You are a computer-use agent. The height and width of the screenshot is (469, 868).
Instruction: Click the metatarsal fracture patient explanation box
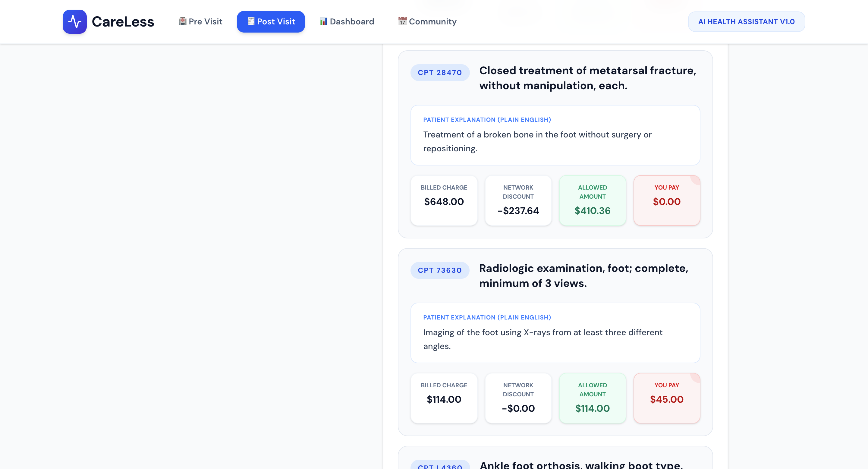555,135
